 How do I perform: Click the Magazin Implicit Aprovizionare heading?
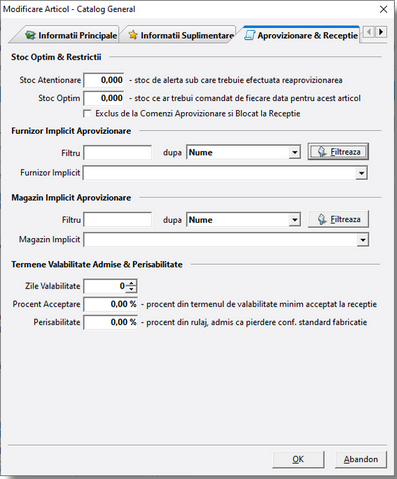[x=71, y=198]
